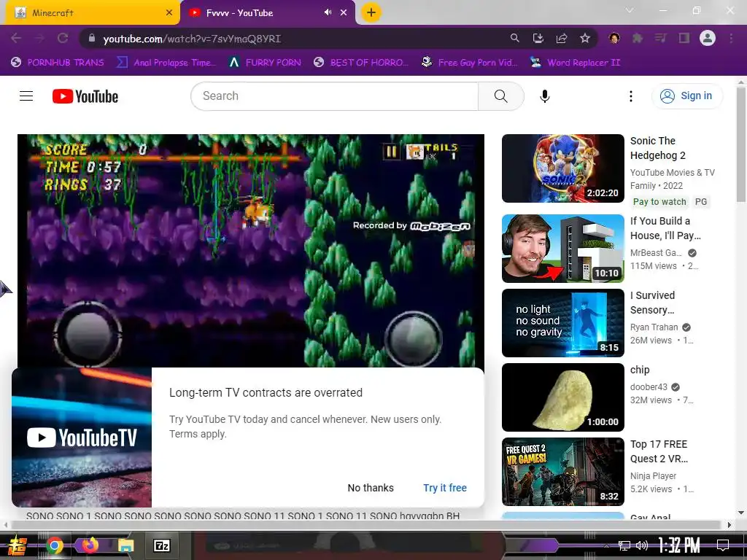The width and height of the screenshot is (747, 560).
Task: Open Top 17 FREE Quest 2 VR thumbnail
Action: (x=562, y=472)
